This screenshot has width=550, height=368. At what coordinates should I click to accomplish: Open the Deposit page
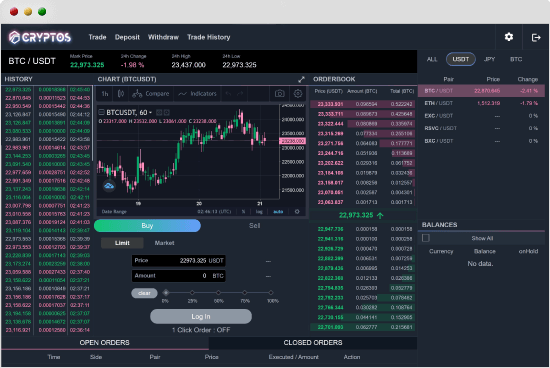127,37
